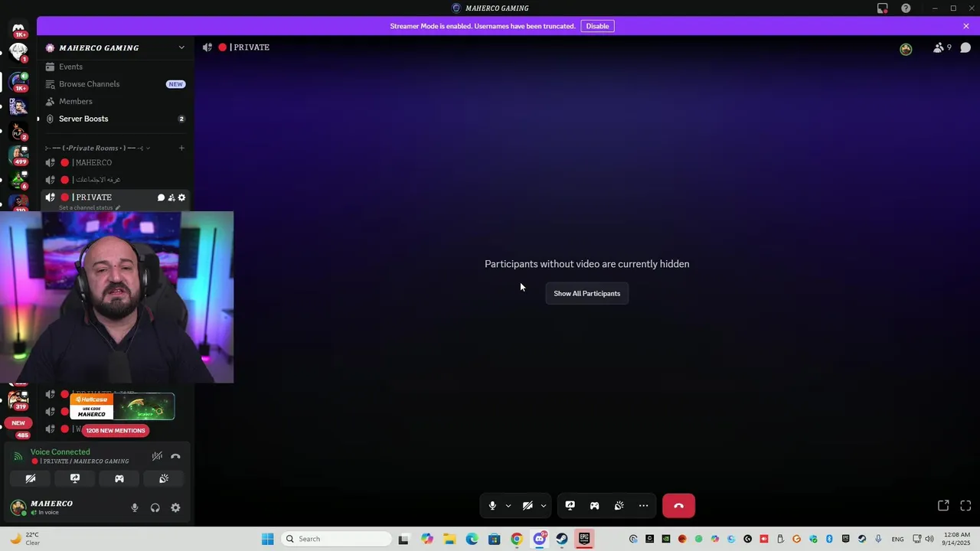This screenshot has height=551, width=980.
Task: Start an activity from sidebar voice panel
Action: 119,478
